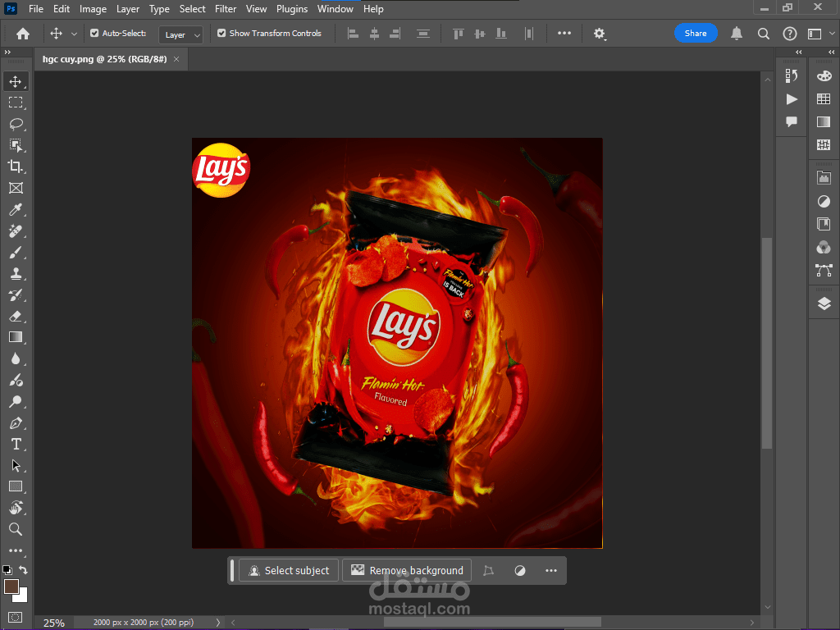Select the Lasso tool
Screen dimensions: 840x630
[16, 124]
